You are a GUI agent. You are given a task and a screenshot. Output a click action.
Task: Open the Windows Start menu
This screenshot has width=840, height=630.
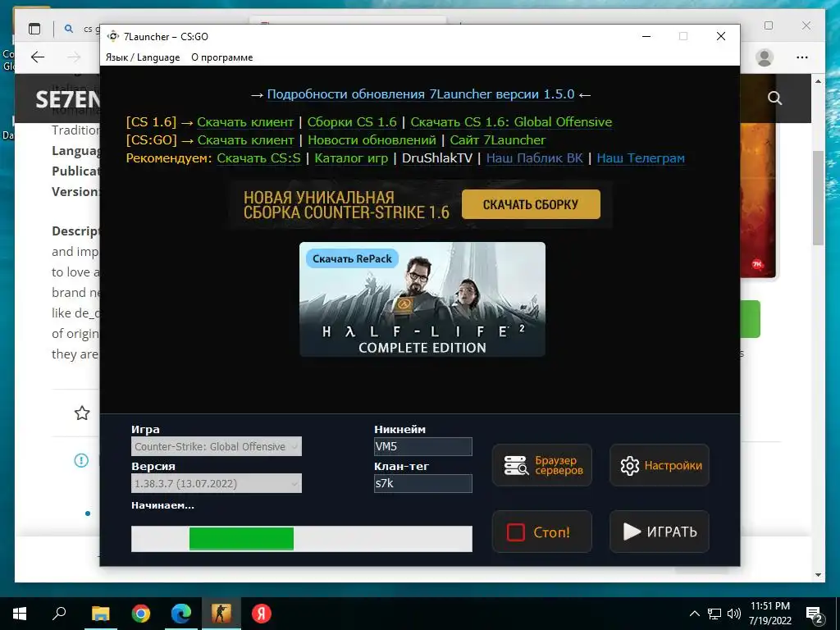pyautogui.click(x=20, y=614)
